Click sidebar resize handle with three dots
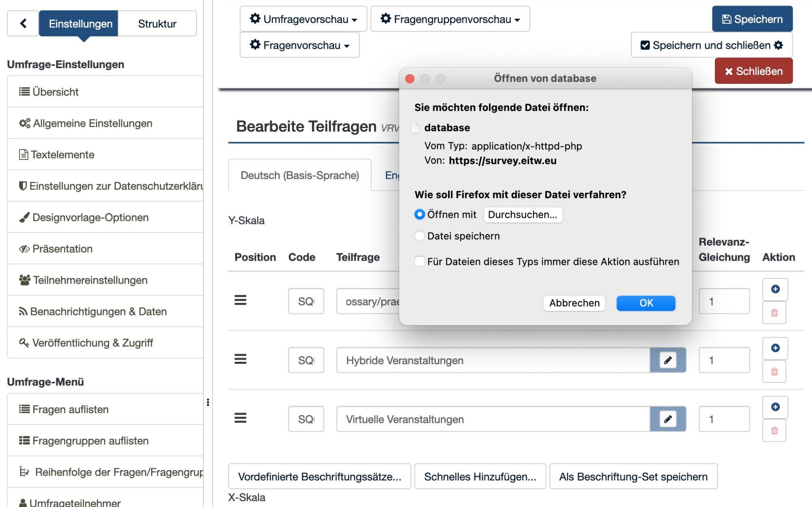The image size is (812, 507). pyautogui.click(x=208, y=402)
